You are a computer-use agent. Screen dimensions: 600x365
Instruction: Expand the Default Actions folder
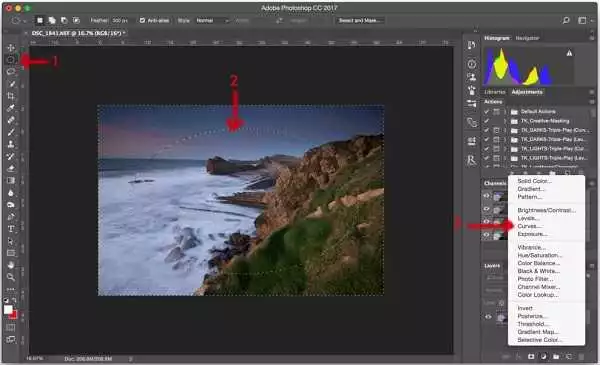click(505, 112)
